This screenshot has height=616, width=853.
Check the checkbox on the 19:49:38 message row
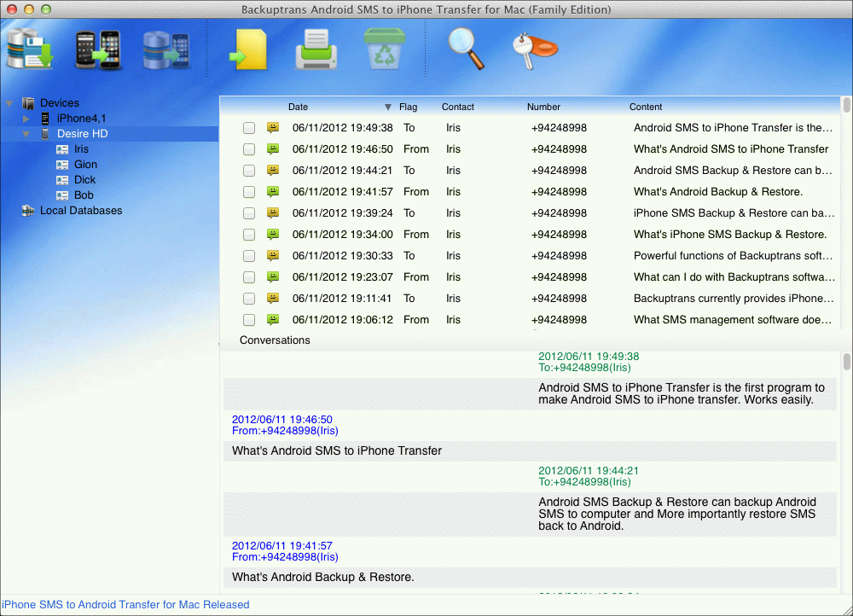coord(248,127)
